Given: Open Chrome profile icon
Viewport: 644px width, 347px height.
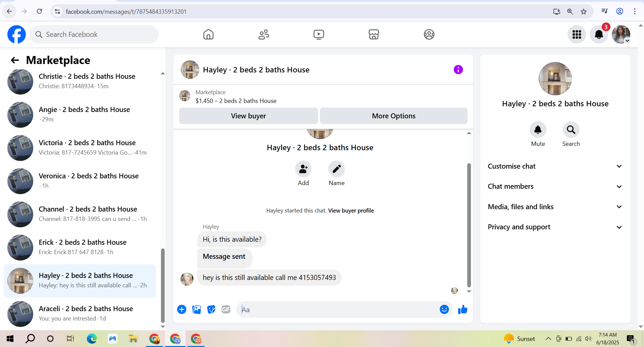Looking at the screenshot, I should click(620, 11).
